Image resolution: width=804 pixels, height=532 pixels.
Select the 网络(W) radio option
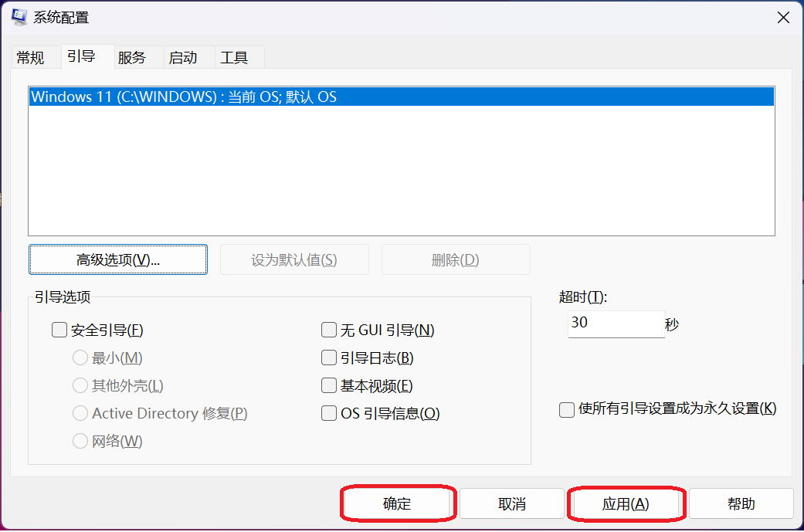80,441
